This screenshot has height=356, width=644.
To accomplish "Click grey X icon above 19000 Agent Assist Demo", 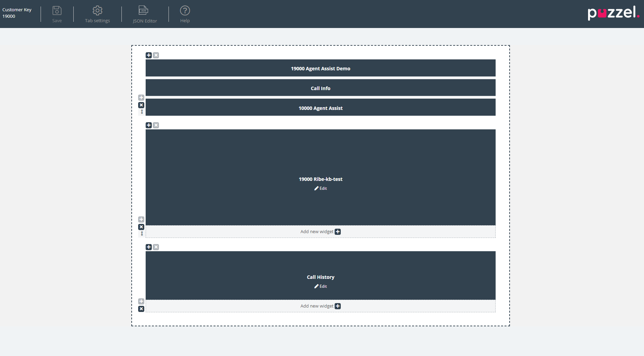I will pos(156,55).
